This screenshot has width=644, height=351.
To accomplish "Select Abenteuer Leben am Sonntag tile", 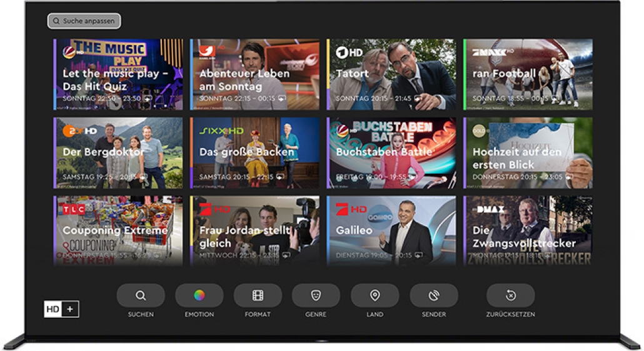I will point(254,74).
